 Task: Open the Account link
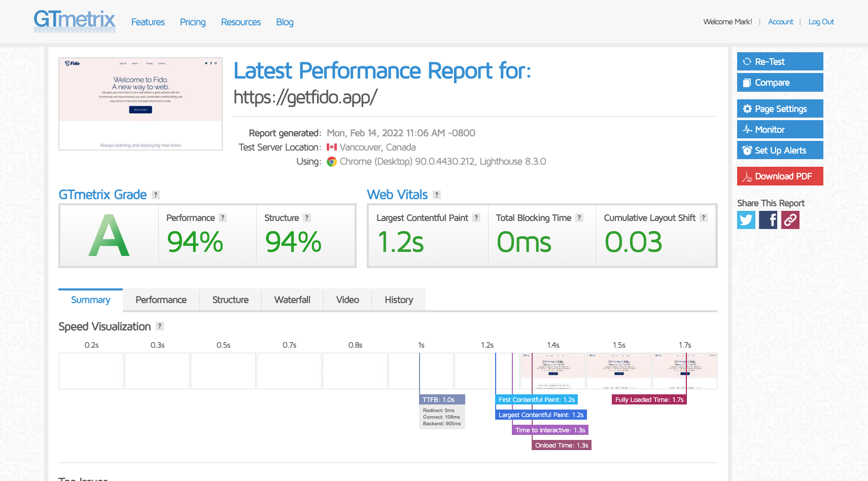tap(780, 22)
